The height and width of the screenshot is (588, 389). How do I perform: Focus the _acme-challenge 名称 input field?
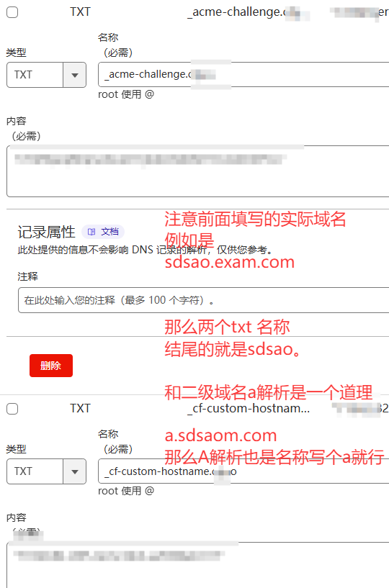243,75
